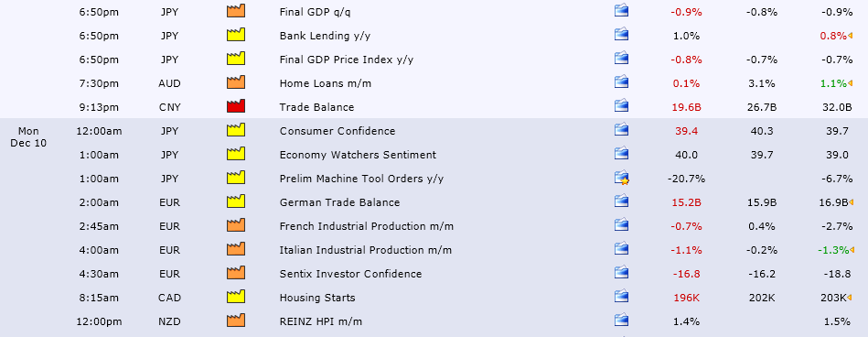Open starred detail folder for Prelim Machine Tool Orders
The image size is (868, 337).
tap(621, 178)
